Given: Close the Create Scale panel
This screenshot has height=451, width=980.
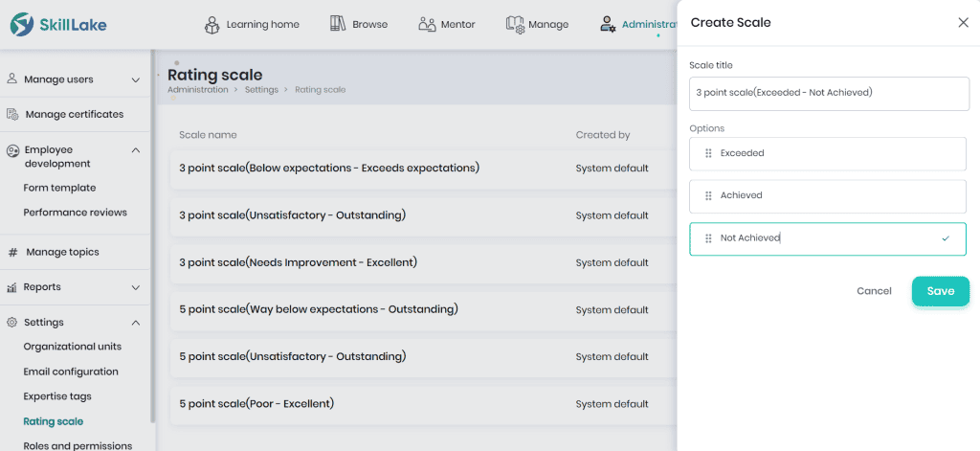Looking at the screenshot, I should pyautogui.click(x=963, y=23).
